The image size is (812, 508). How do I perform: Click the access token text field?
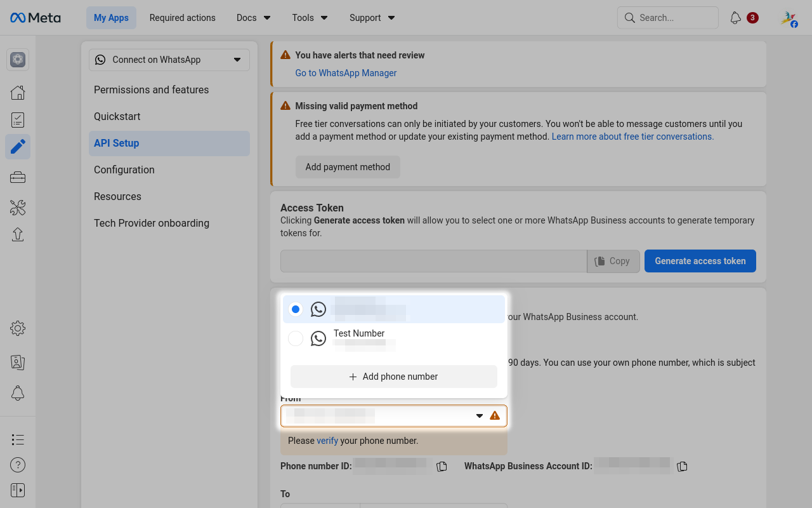[x=434, y=261]
